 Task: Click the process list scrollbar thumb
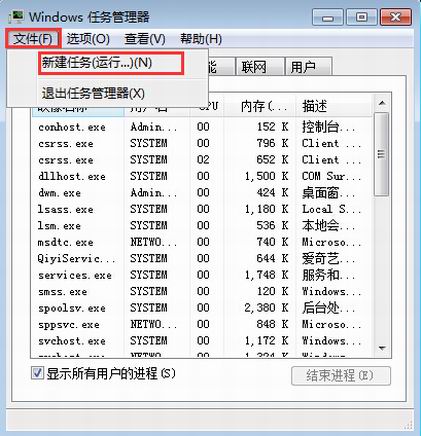[382, 154]
